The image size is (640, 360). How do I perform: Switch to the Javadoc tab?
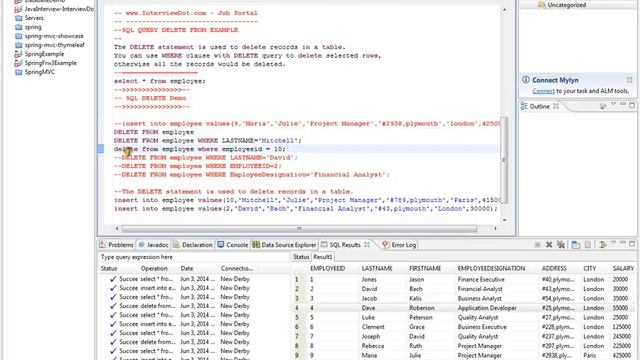click(153, 245)
